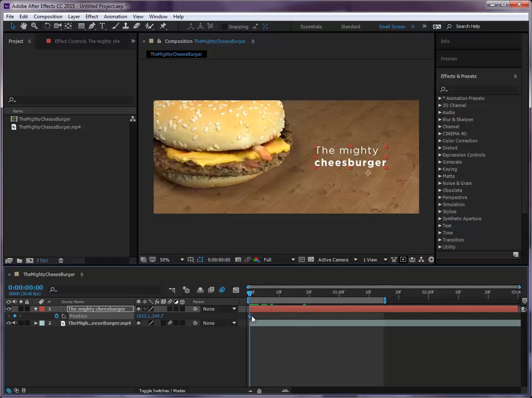Toggle Position stopwatch for keyframing

click(57, 316)
